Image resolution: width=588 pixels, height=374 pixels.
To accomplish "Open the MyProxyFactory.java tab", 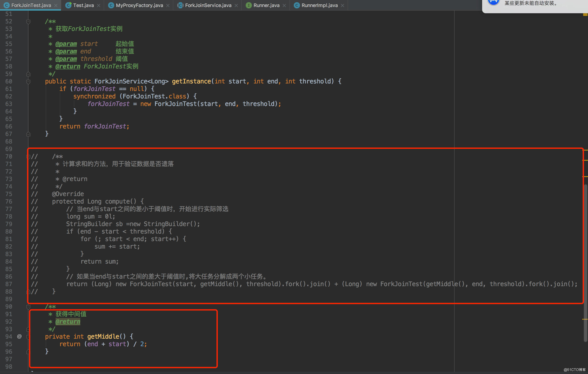I will click(139, 5).
